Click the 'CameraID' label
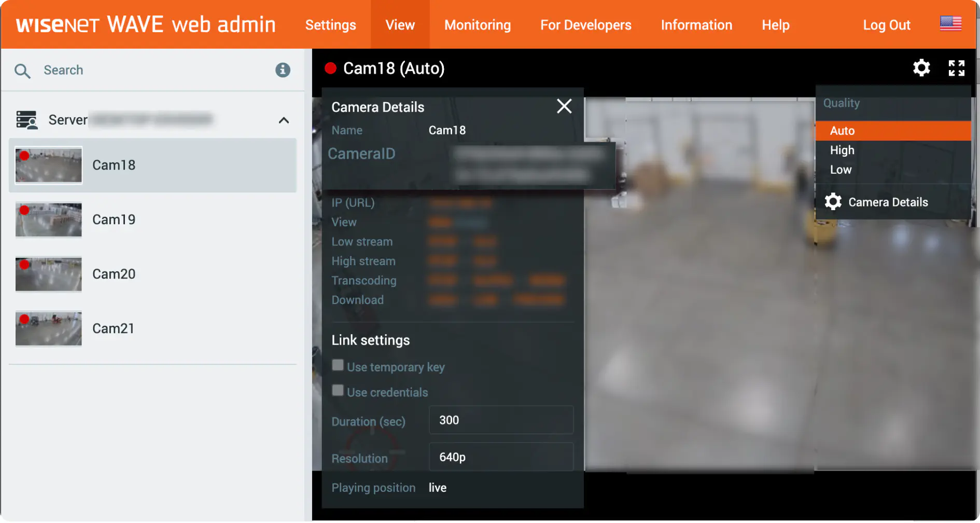Image resolution: width=980 pixels, height=523 pixels. [361, 154]
